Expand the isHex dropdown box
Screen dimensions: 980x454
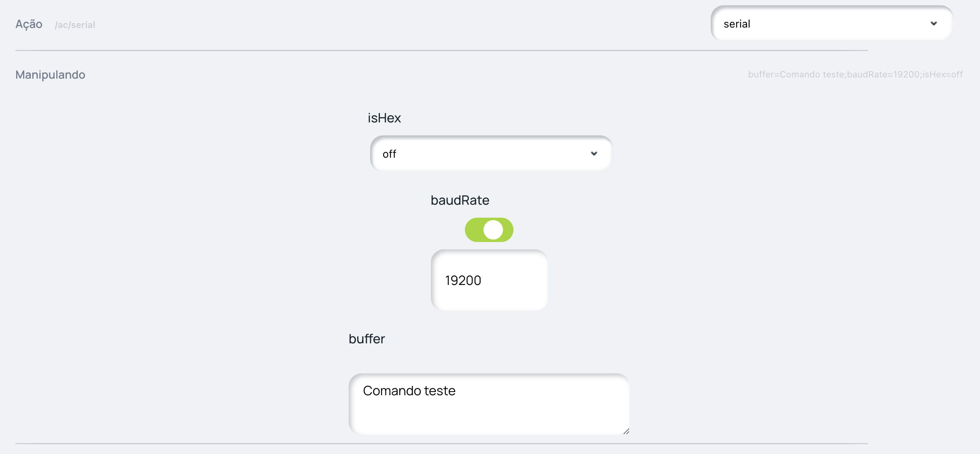pos(490,154)
